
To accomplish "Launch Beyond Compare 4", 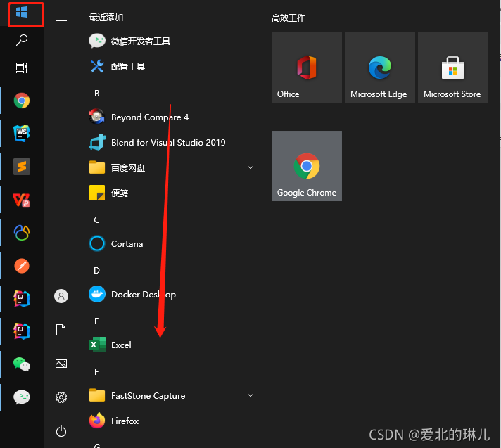I will pos(139,117).
